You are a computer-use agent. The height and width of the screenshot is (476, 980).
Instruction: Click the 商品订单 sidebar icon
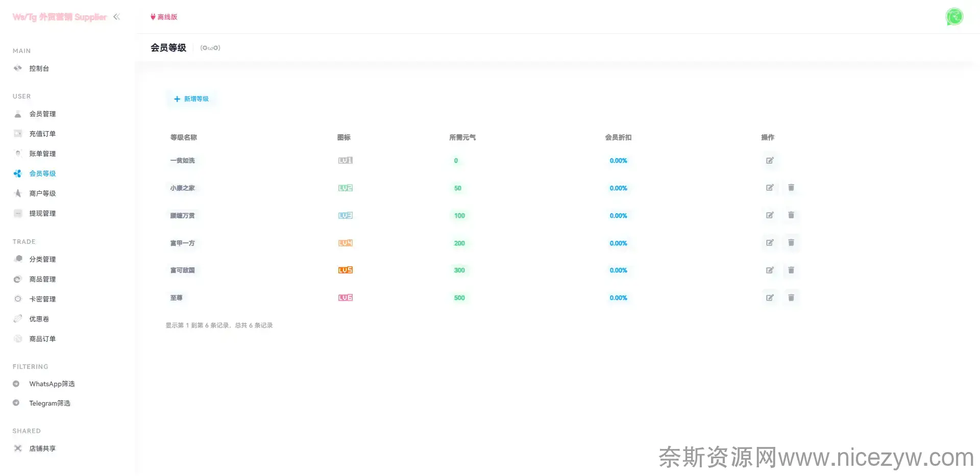point(18,339)
